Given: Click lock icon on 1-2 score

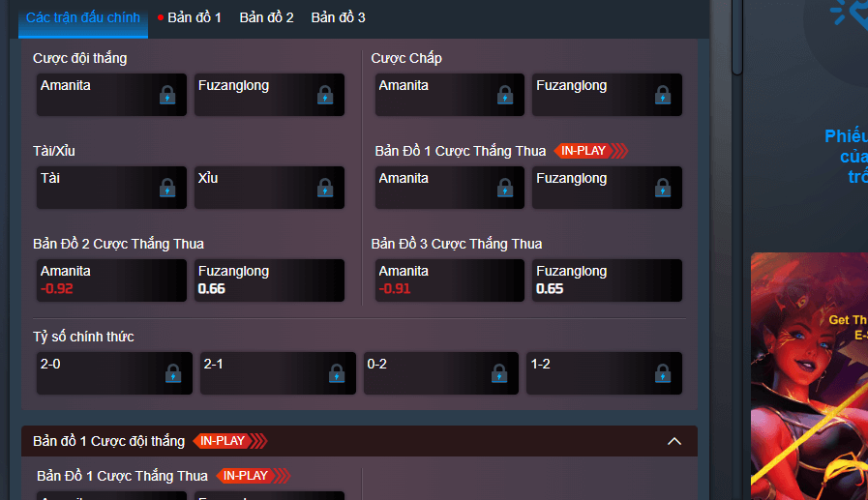Looking at the screenshot, I should [663, 373].
